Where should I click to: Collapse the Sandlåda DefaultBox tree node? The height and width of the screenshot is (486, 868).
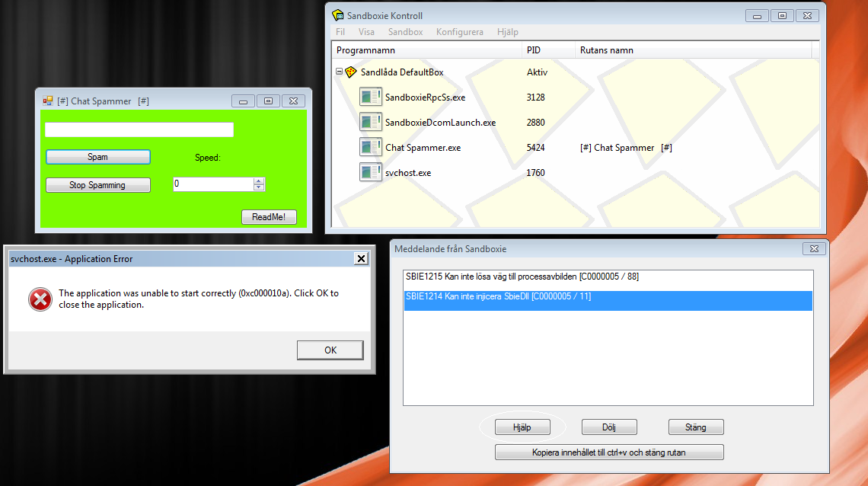[x=339, y=72]
